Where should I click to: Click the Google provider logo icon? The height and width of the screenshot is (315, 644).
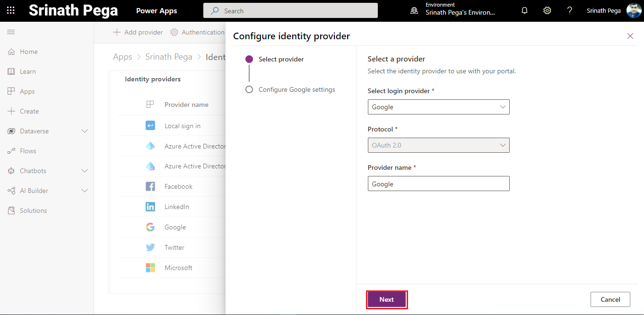150,227
